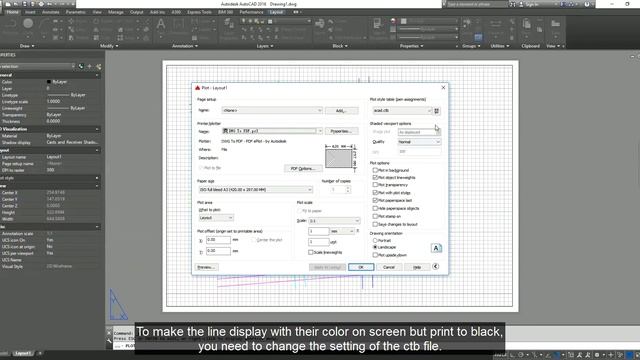Switch to the Manage ribbon tab
The height and width of the screenshot is (360, 640).
pyautogui.click(x=116, y=12)
